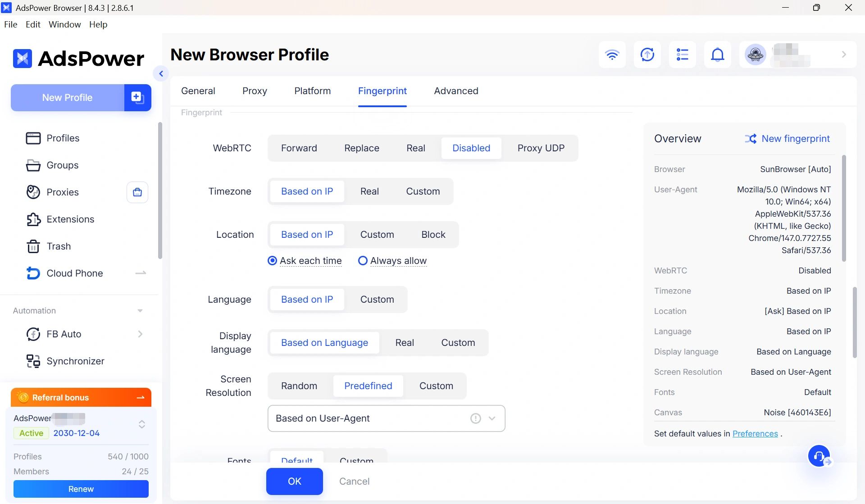Viewport: 865px width, 504px height.
Task: Open Cloud Phone icon
Action: coord(33,273)
